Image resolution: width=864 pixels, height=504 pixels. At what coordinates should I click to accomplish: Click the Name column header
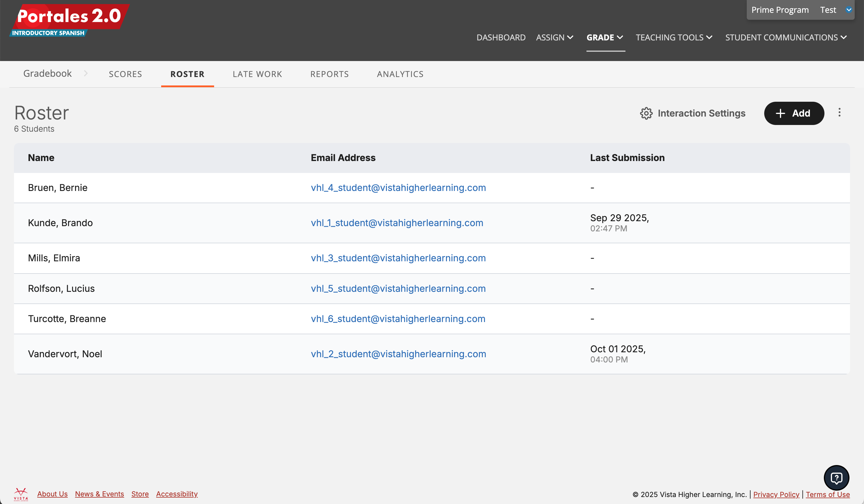click(41, 158)
